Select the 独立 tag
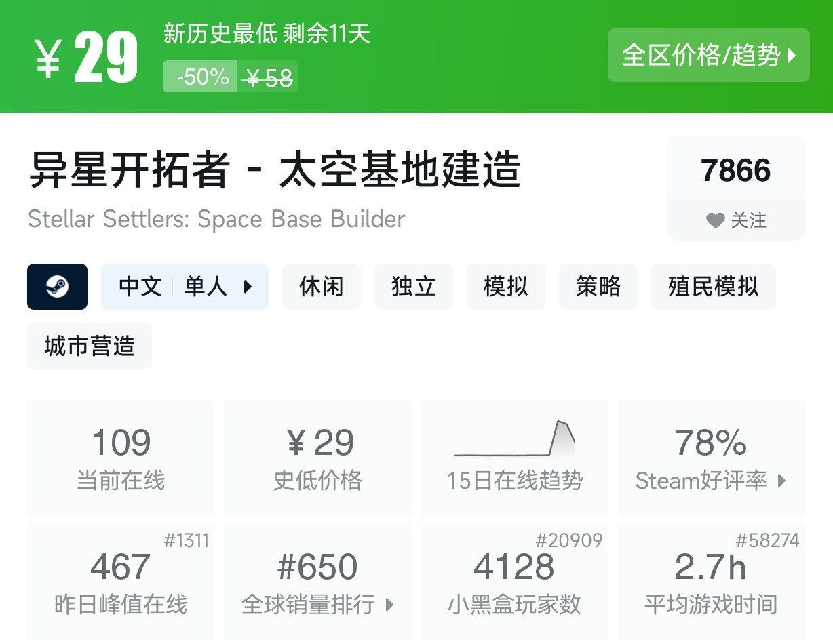The image size is (833, 644). [413, 287]
